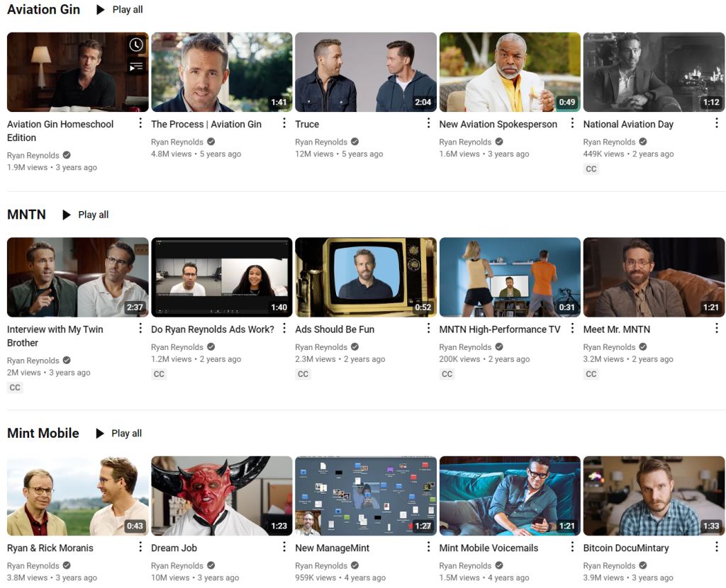The height and width of the screenshot is (588, 726).
Task: Click the MNTN High-Performance TV thumbnail
Action: [x=509, y=277]
